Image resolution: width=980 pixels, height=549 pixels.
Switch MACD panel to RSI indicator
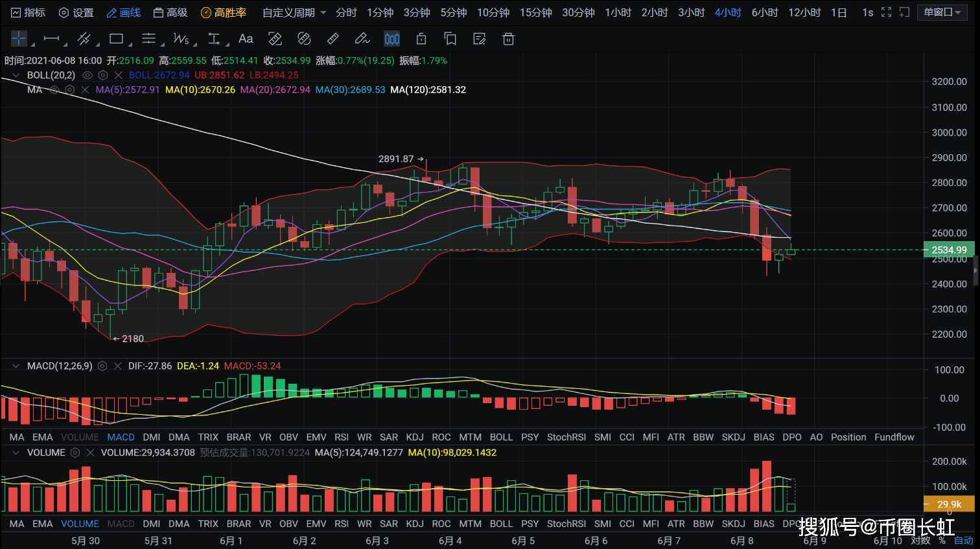(x=342, y=437)
